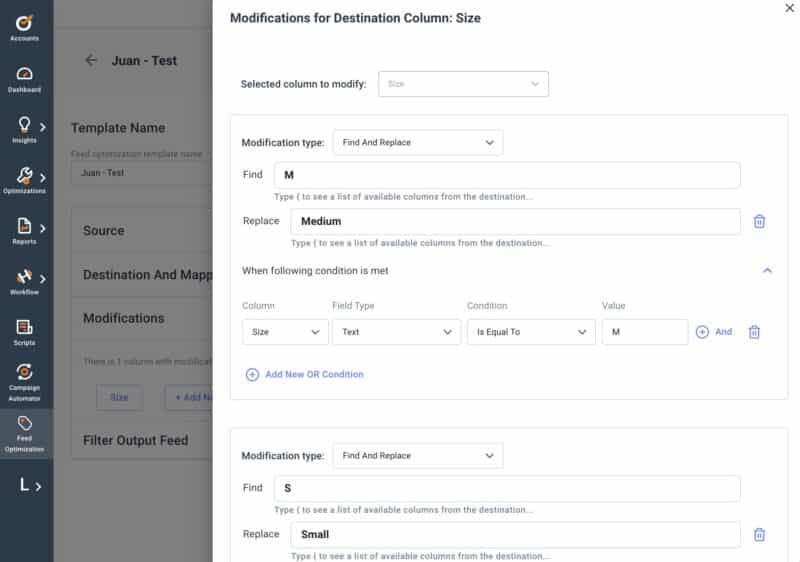
Task: Open the Optimizations sidebar icon
Action: click(25, 180)
